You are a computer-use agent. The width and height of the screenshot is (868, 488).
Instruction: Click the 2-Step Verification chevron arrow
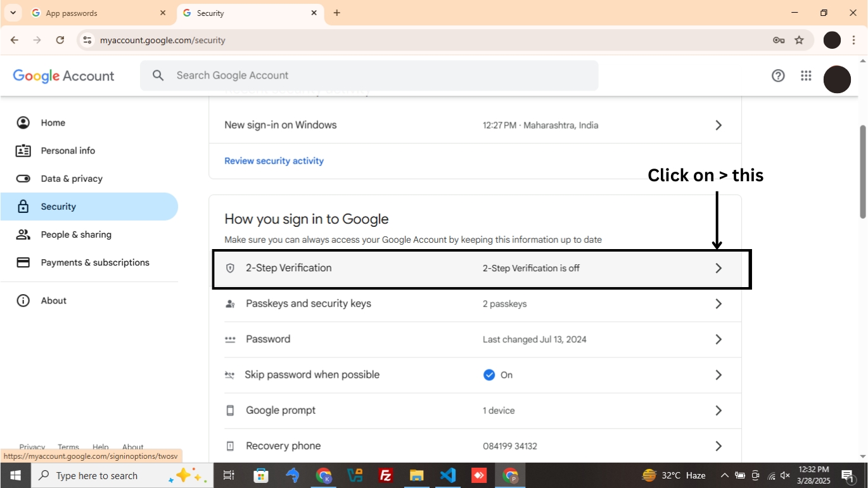tap(718, 268)
